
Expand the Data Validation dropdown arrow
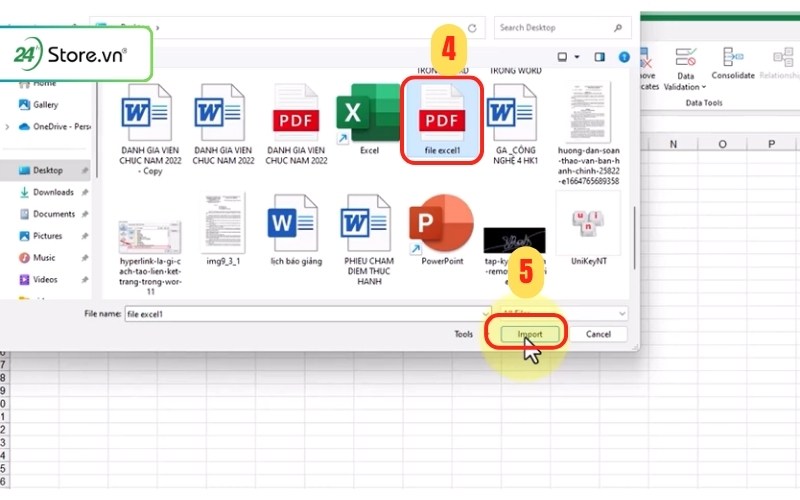(704, 87)
